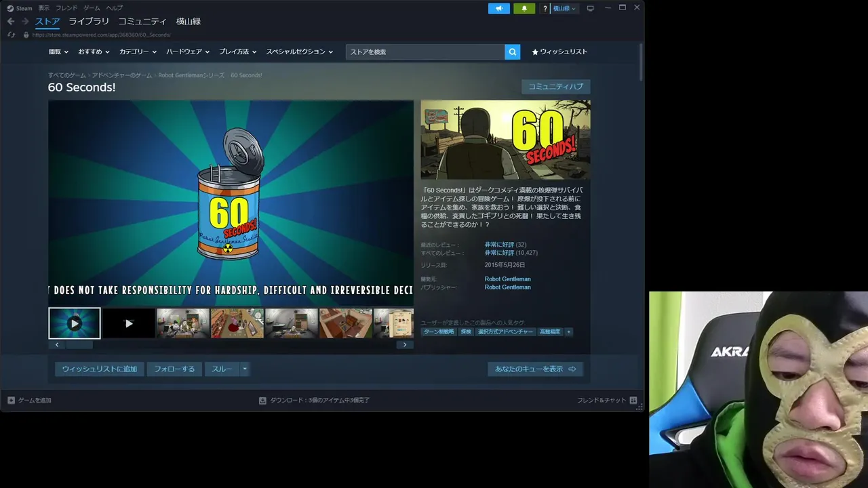Switch to the ライブラリ tab

pos(89,22)
